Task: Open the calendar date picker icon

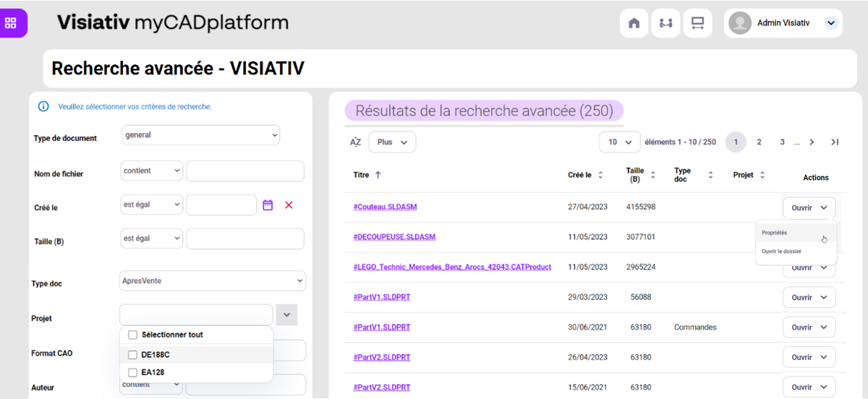Action: coord(268,205)
